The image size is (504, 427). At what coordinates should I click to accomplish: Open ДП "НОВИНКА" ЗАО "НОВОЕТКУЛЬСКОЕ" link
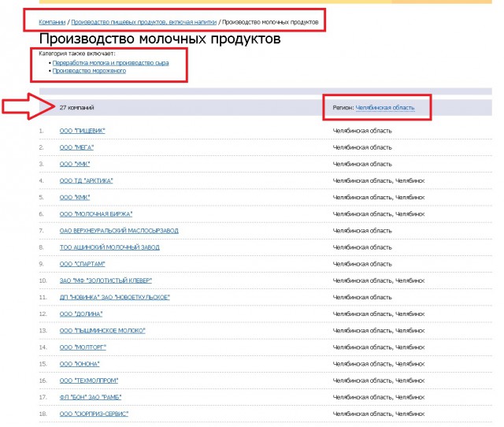[115, 298]
